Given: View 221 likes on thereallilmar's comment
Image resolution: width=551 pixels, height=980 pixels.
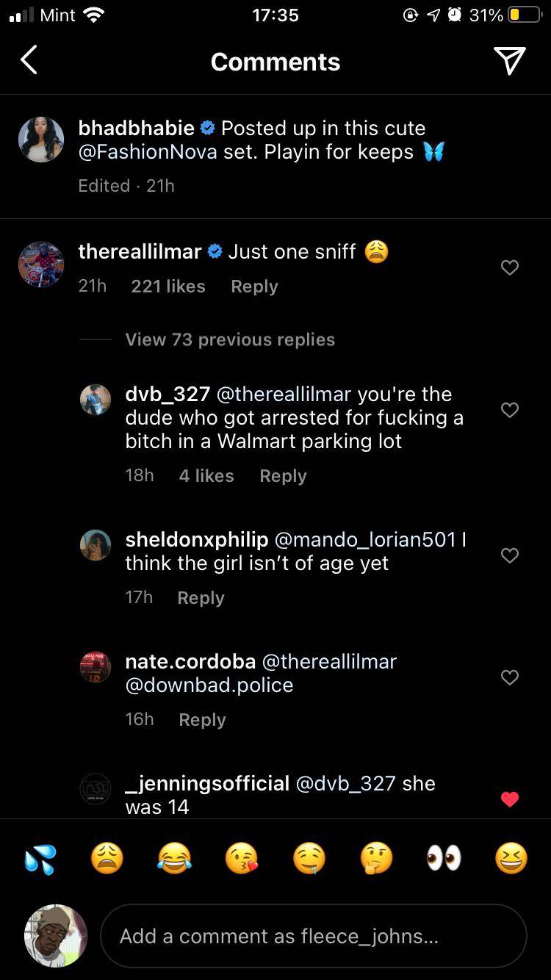Looking at the screenshot, I should click(168, 287).
